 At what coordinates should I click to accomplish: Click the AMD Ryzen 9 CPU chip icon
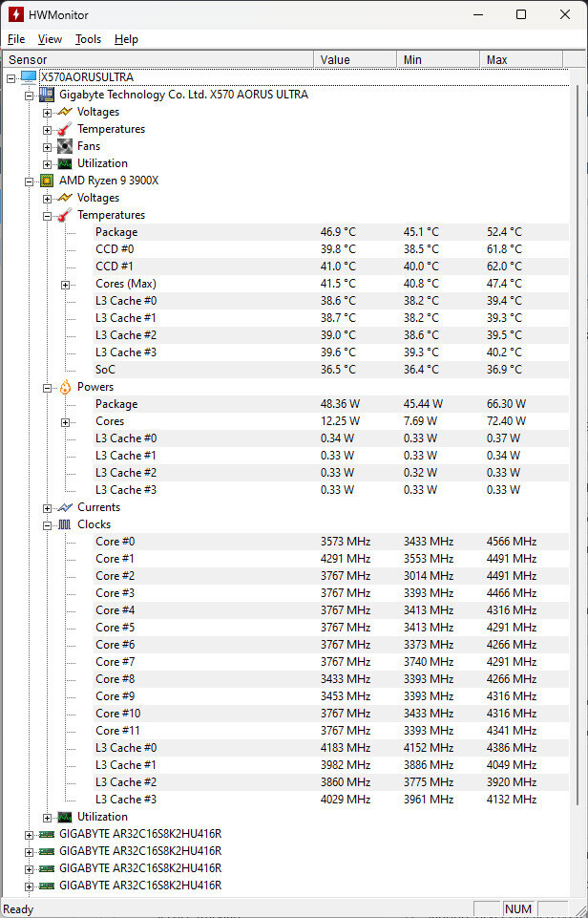click(x=47, y=181)
